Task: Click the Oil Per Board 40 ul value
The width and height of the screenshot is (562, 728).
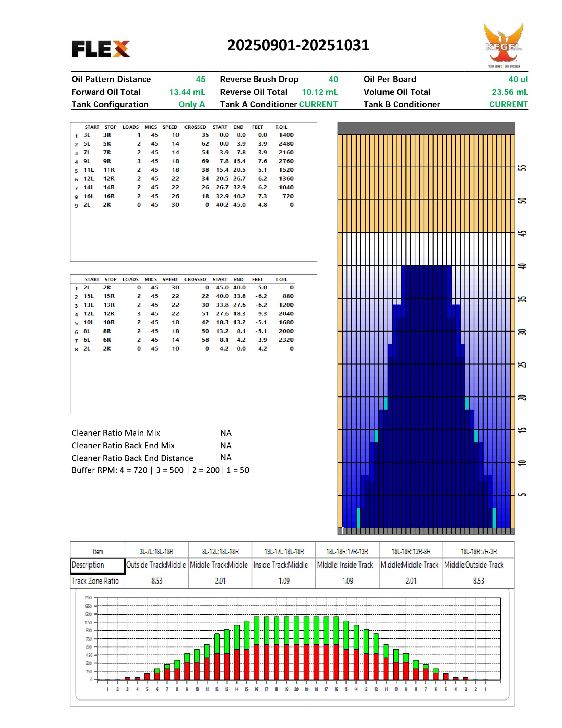Action: (518, 79)
